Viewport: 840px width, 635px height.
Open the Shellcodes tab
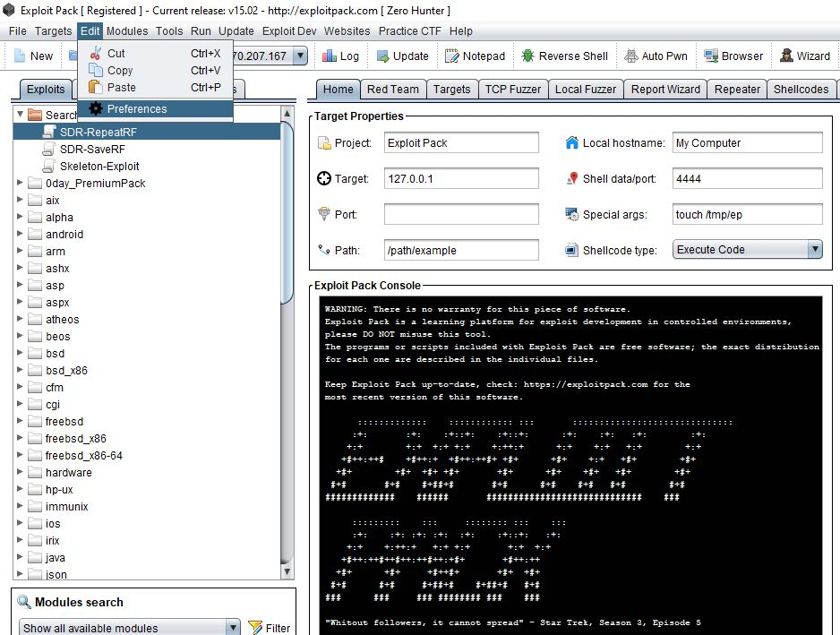[x=801, y=90]
